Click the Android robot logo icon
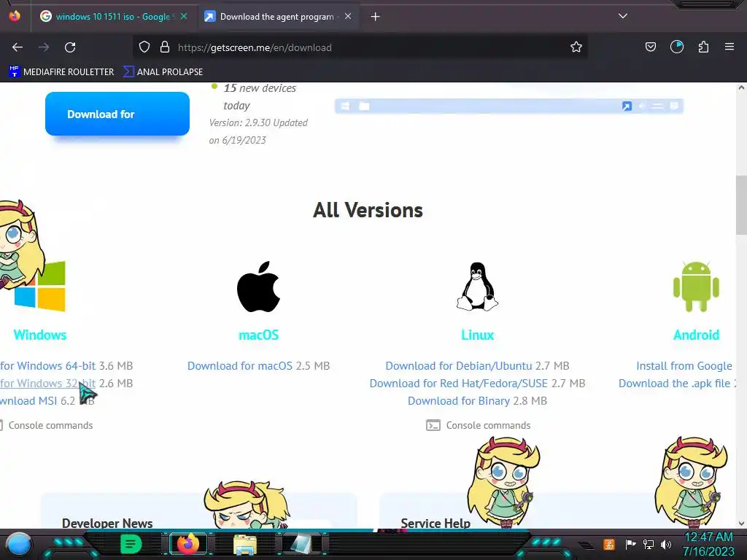 696,286
